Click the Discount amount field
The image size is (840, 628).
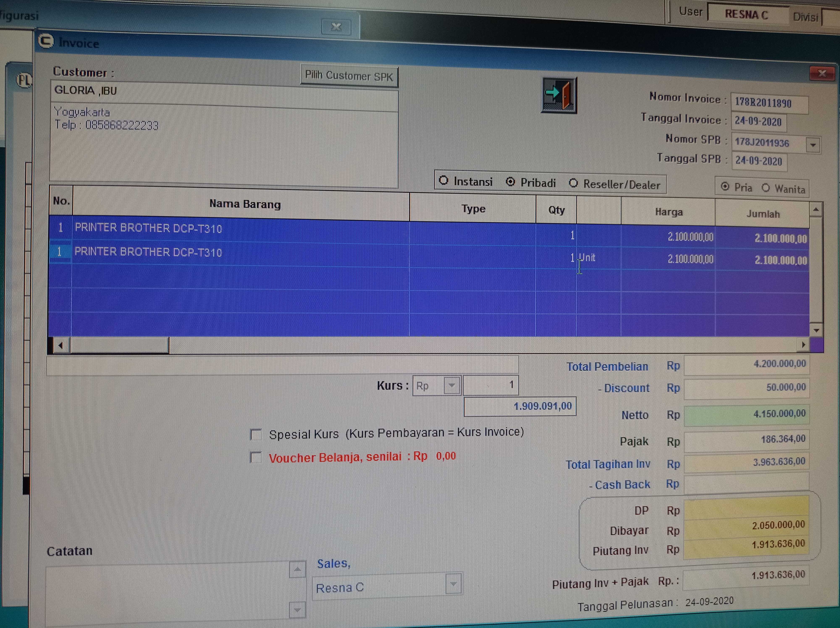pyautogui.click(x=746, y=388)
